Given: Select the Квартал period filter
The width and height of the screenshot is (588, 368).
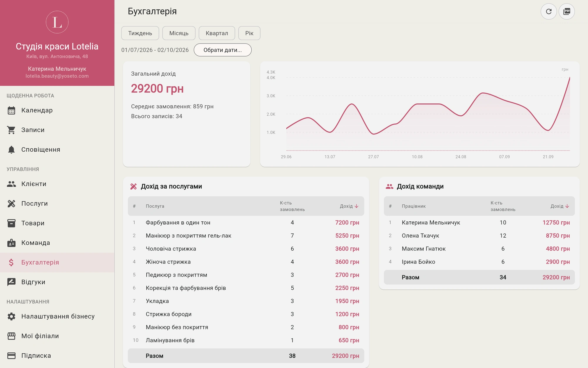Looking at the screenshot, I should tap(217, 33).
